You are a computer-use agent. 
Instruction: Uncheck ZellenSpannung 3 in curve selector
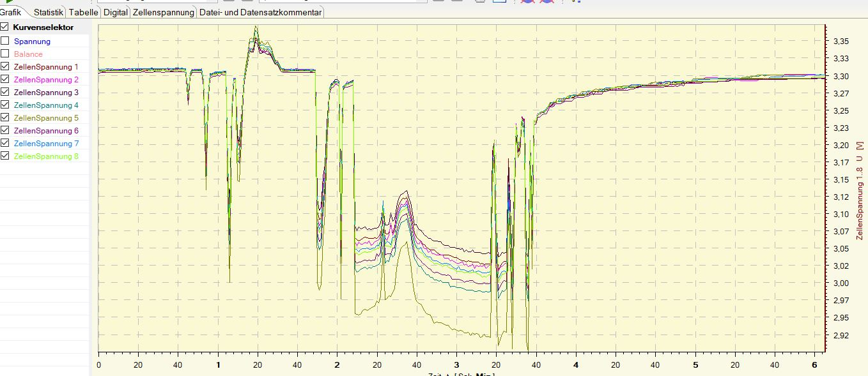coord(4,92)
